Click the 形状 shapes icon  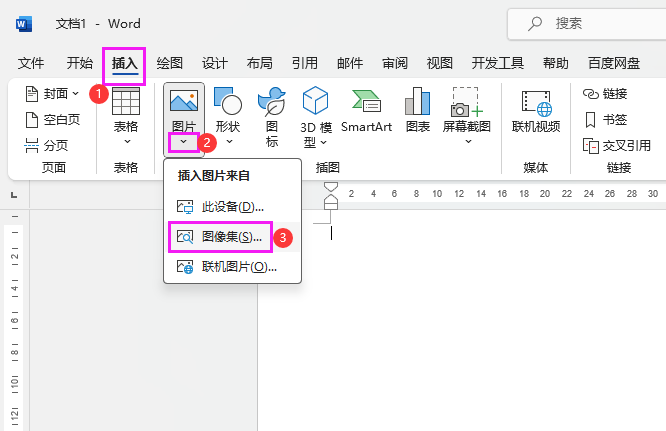coord(228,101)
